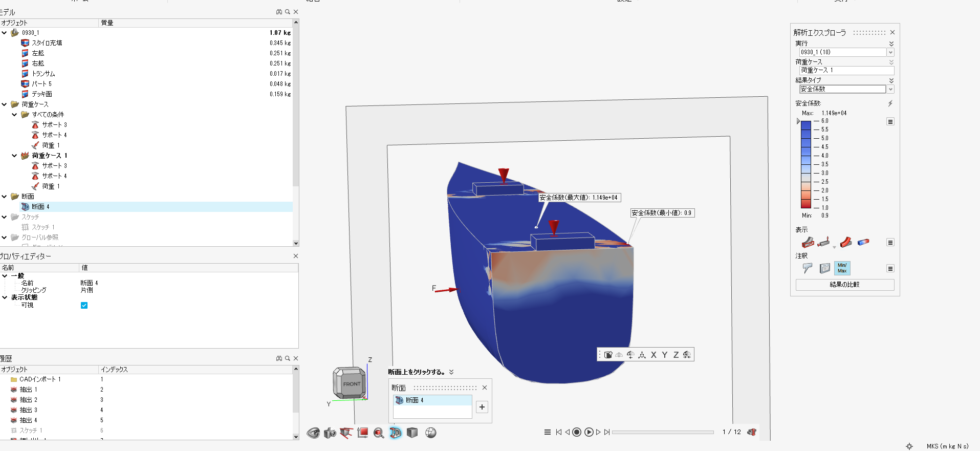Uncheck the 可視 visibility checkbox
This screenshot has height=451, width=980.
84,305
